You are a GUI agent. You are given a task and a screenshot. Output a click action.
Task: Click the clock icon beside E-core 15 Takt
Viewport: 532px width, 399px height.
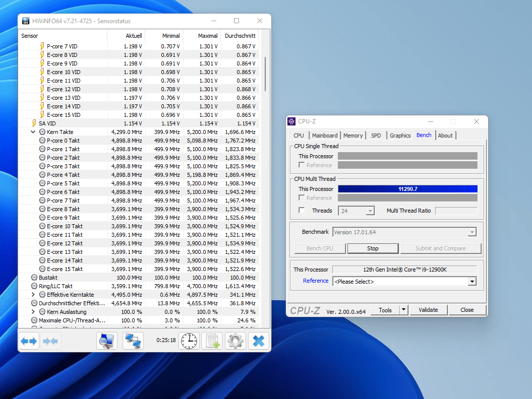42,269
